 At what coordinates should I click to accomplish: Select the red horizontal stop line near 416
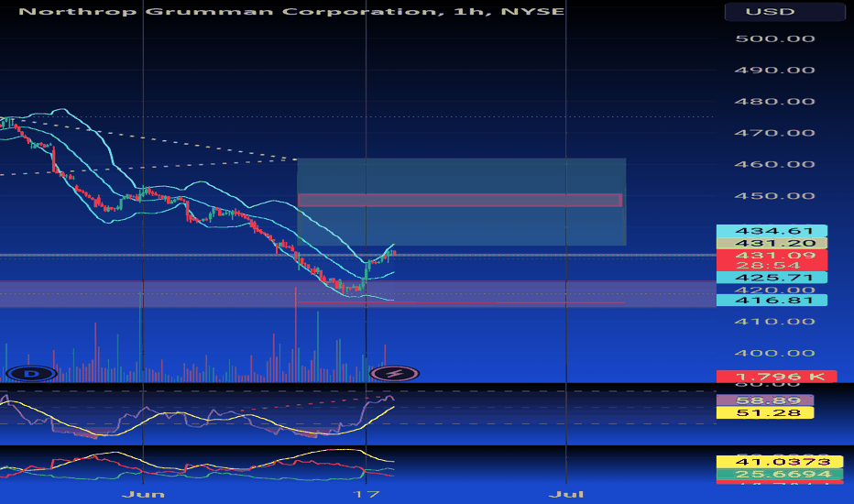pyautogui.click(x=461, y=302)
